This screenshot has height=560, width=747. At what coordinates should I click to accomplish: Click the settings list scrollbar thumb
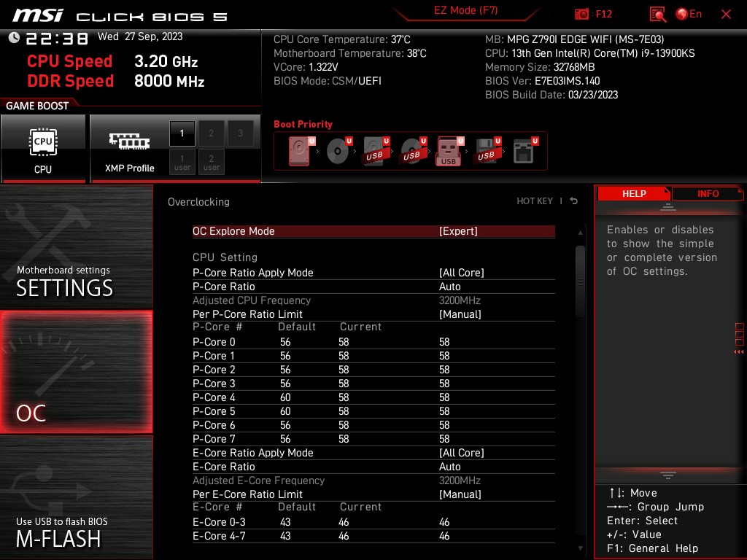pos(580,281)
